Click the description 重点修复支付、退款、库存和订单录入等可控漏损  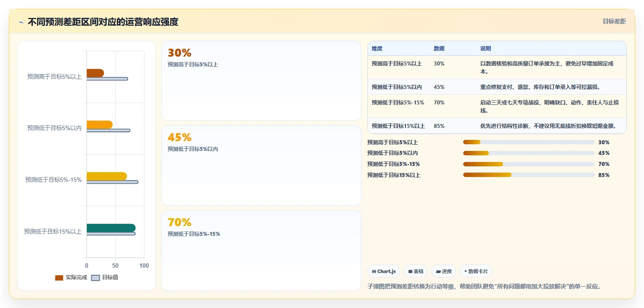point(540,87)
